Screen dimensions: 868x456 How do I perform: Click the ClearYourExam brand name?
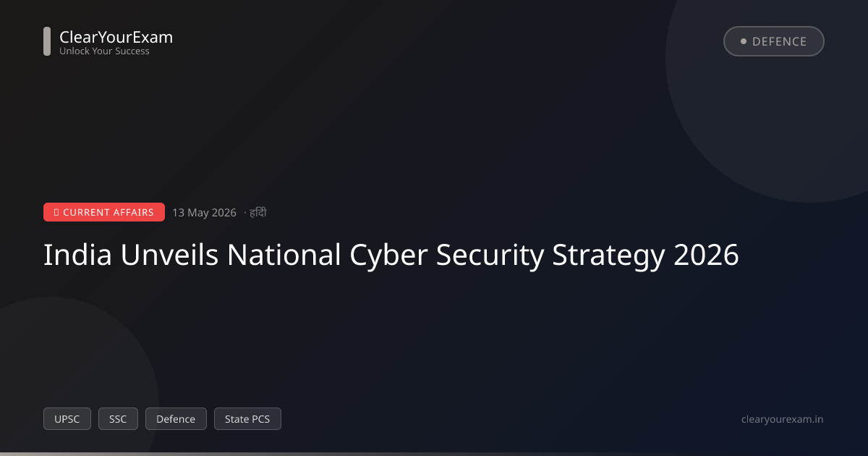tap(116, 37)
